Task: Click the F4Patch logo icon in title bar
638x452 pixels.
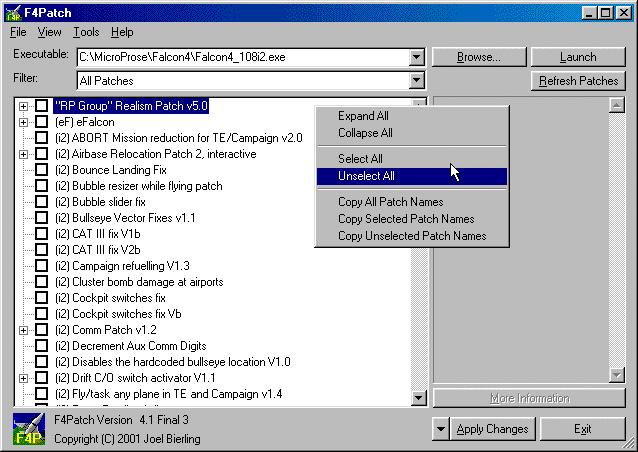Action: coord(13,12)
